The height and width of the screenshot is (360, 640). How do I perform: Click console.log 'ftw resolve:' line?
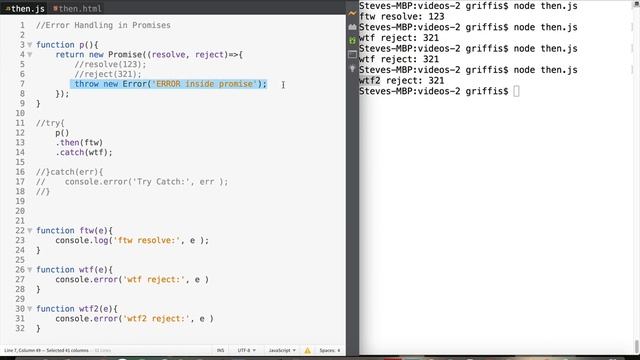coord(132,240)
